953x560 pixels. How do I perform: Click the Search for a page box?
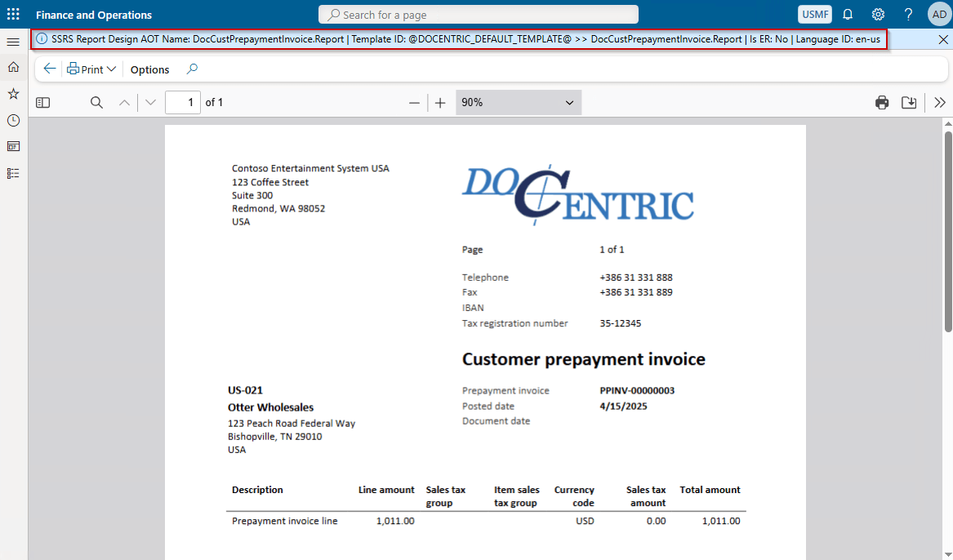click(479, 15)
